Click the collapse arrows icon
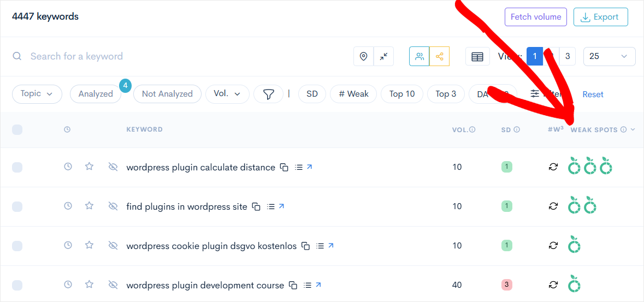This screenshot has width=644, height=302. click(384, 56)
